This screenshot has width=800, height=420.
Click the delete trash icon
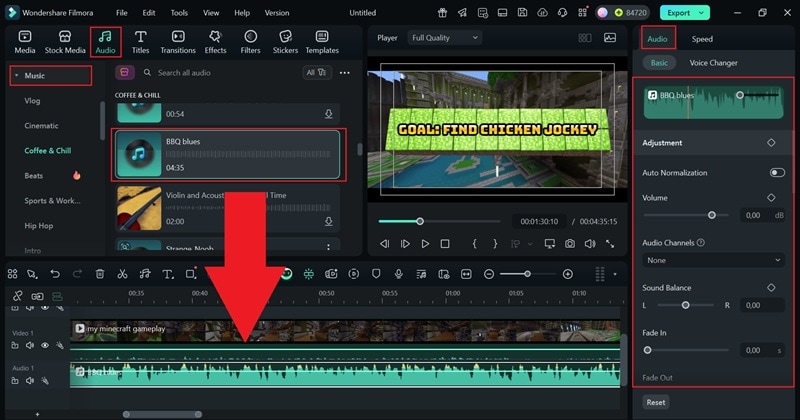(100, 274)
